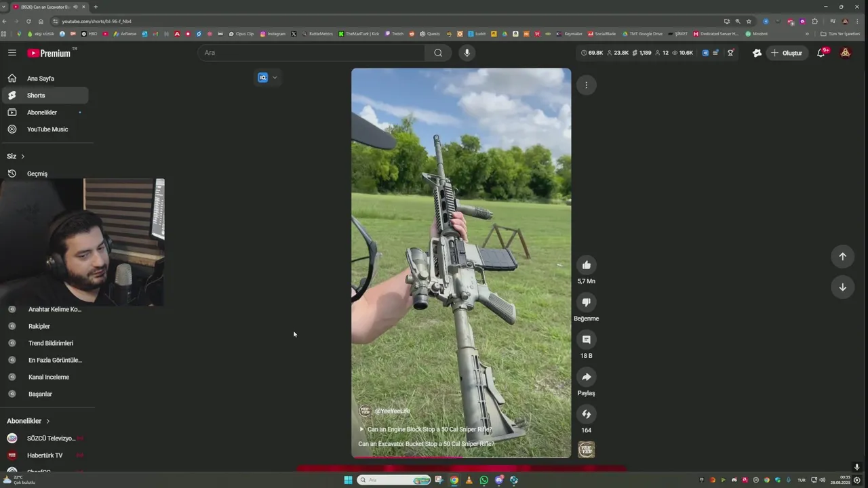The image size is (868, 488).
Task: Open Windows Start menu
Action: [348, 480]
